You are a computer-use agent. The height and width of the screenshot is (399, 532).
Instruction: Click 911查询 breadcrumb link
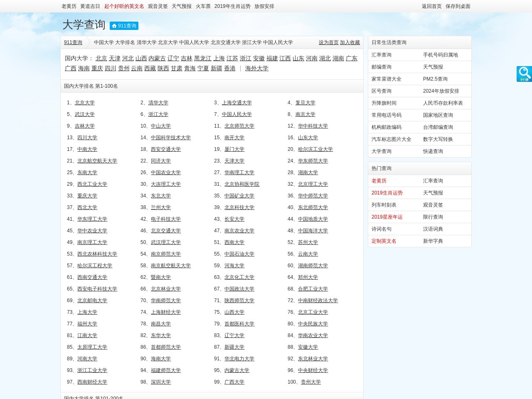tap(73, 42)
